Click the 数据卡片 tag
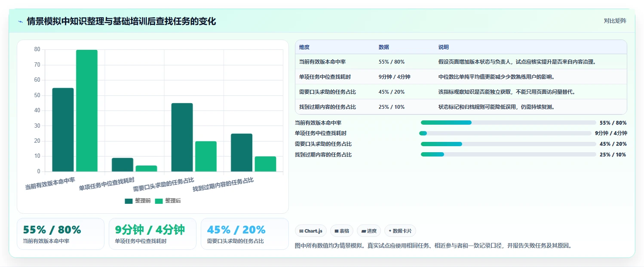 tap(400, 231)
